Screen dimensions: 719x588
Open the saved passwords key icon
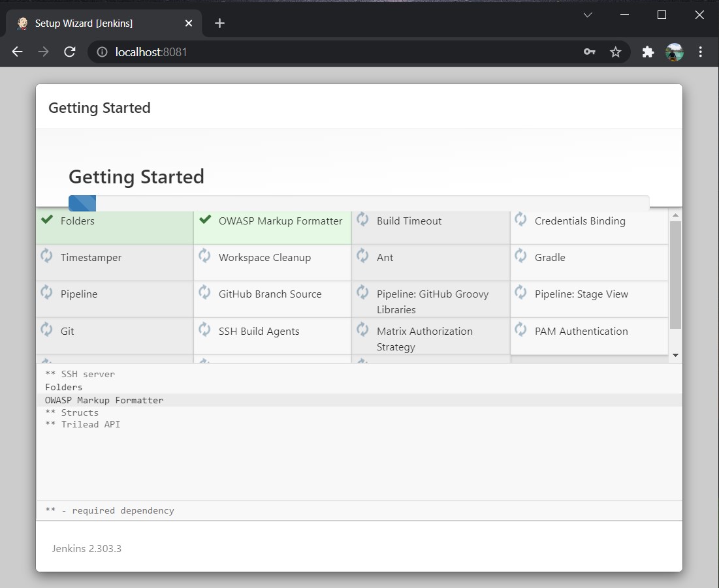pyautogui.click(x=589, y=52)
